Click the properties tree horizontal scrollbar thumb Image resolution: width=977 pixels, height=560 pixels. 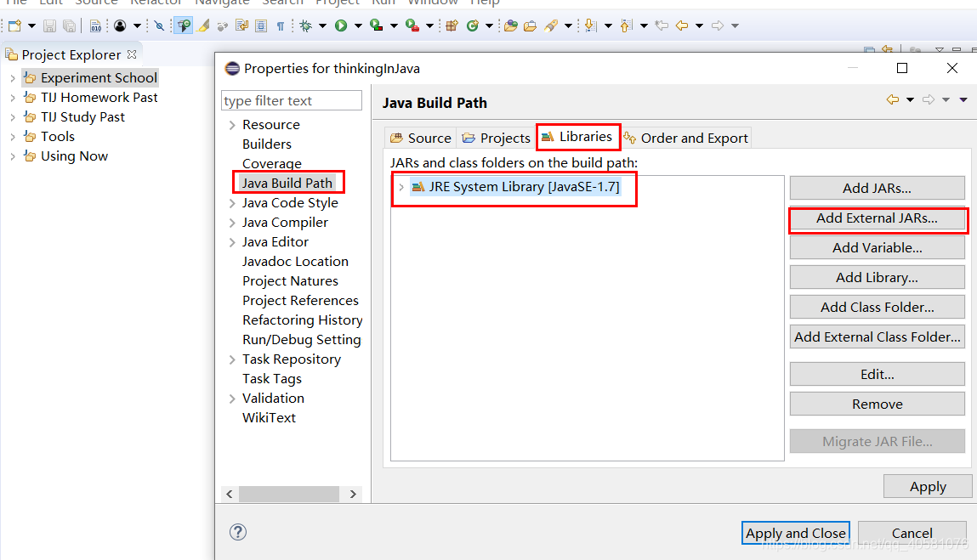pyautogui.click(x=289, y=494)
